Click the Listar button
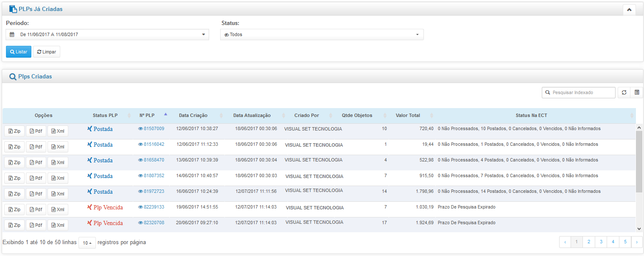Image resolution: width=644 pixels, height=256 pixels. coord(19,52)
